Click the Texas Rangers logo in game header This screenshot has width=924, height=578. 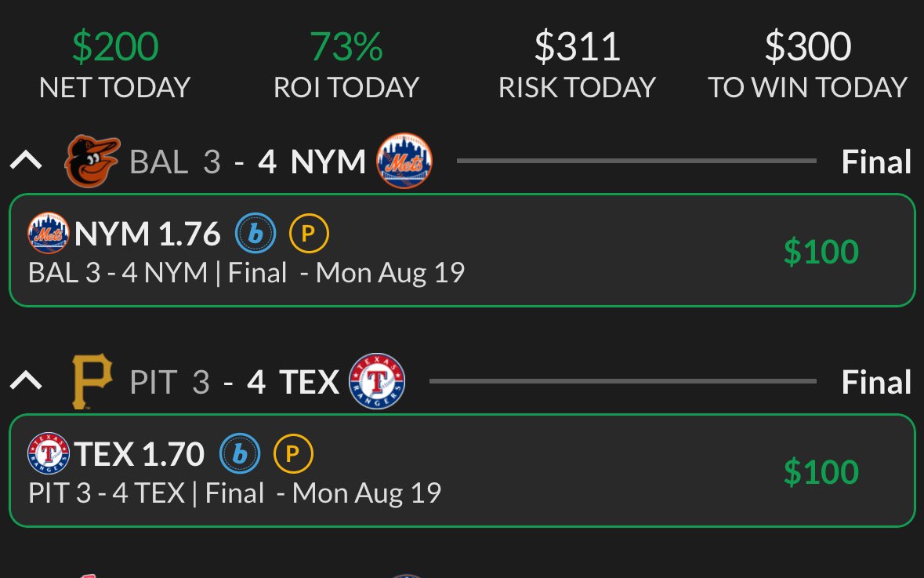pos(377,381)
